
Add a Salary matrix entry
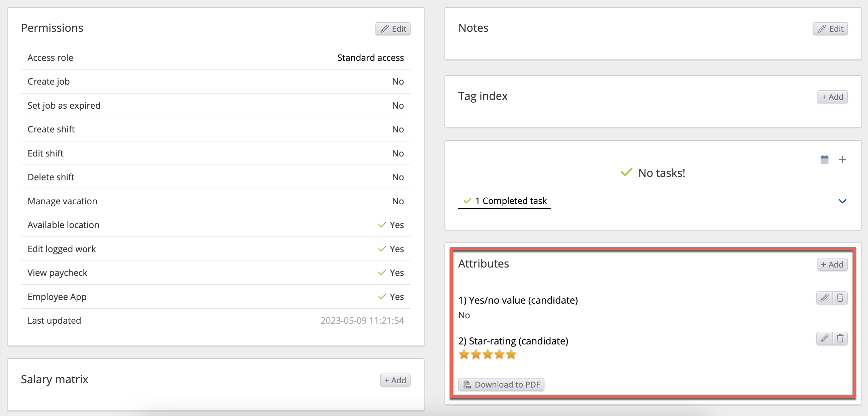395,380
